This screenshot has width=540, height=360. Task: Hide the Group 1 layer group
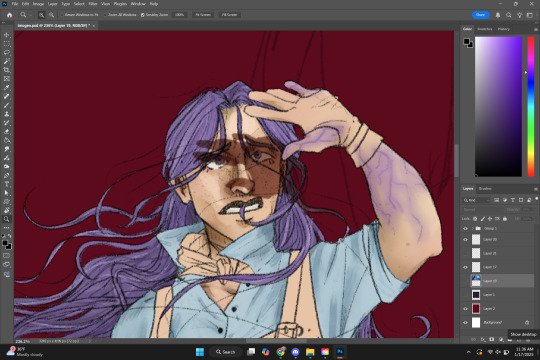coord(465,228)
